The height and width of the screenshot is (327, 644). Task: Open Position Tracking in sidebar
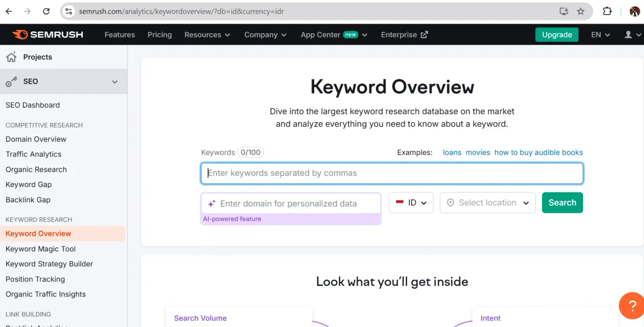tap(35, 279)
